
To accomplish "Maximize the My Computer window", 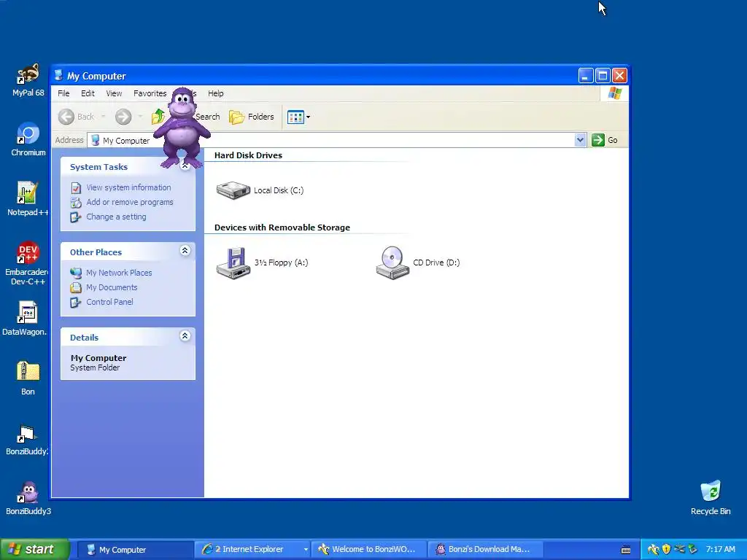I will pyautogui.click(x=603, y=76).
